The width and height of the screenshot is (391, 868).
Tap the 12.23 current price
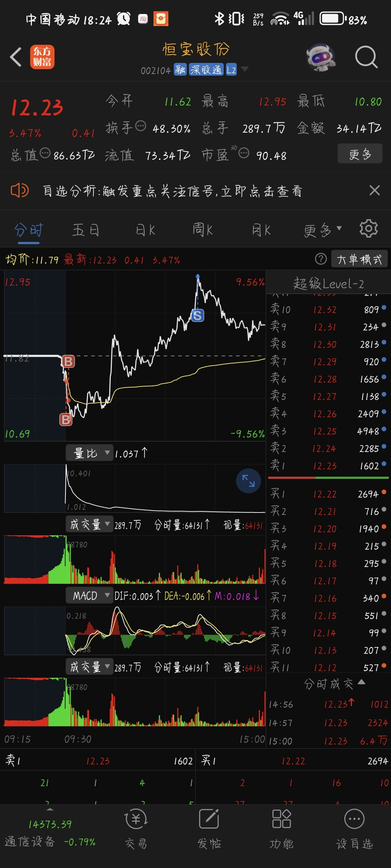pos(37,107)
